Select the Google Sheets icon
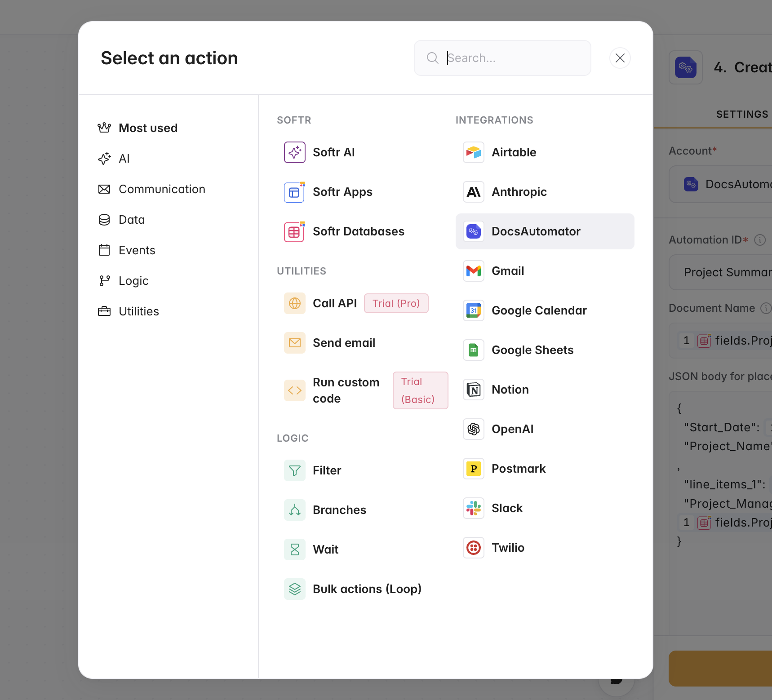Viewport: 772px width, 700px height. [x=473, y=350]
